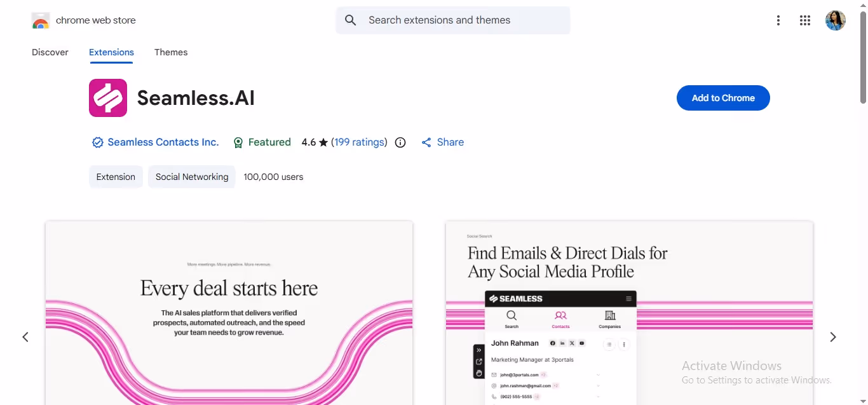The width and height of the screenshot is (868, 405).
Task: Click the John Rahman name in preview
Action: click(515, 343)
